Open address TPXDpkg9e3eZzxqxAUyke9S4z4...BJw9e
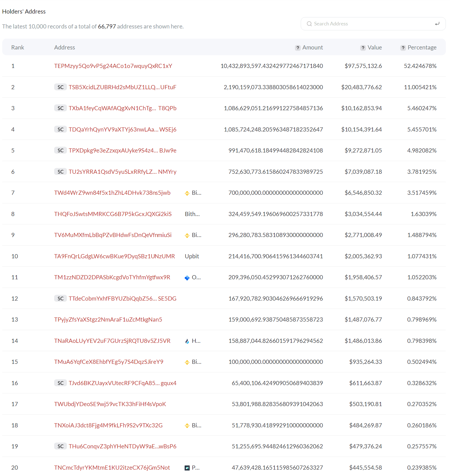The width and height of the screenshot is (450, 476). [122, 151]
